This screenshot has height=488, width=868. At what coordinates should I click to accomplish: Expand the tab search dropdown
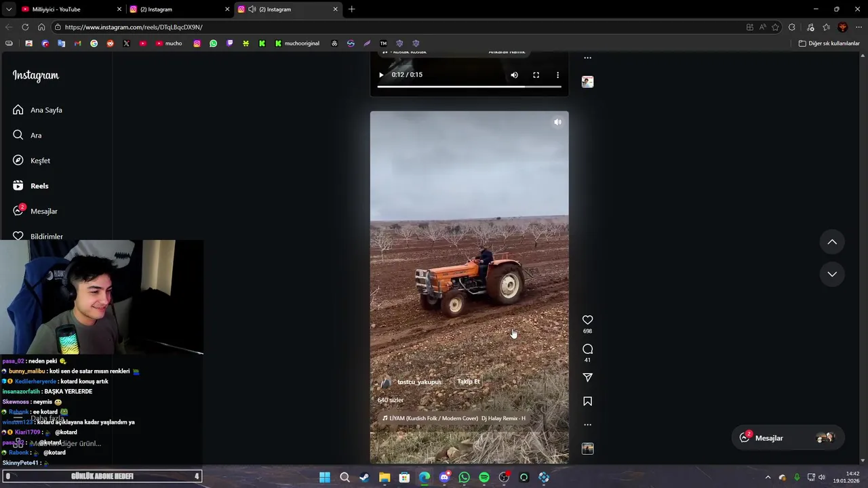pos(8,9)
